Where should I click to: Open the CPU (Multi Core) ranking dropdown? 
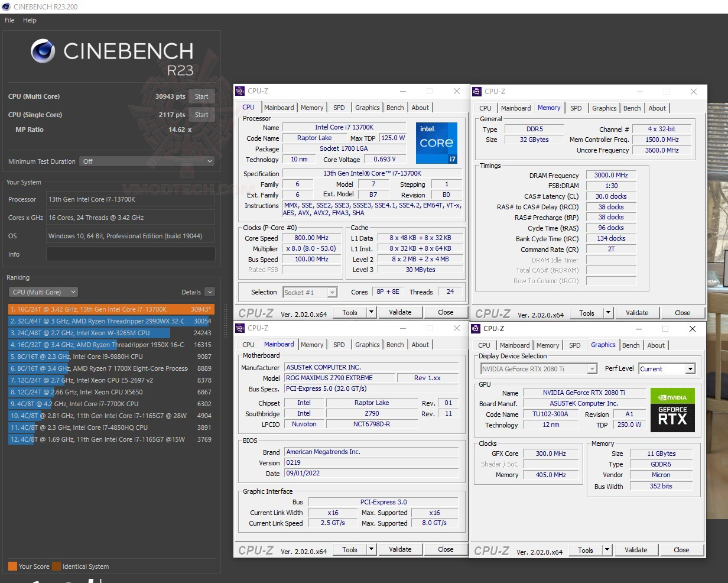[x=43, y=292]
